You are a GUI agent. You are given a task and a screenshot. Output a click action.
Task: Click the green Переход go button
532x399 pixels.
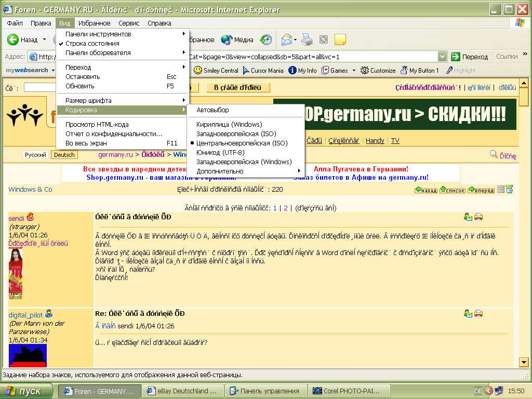470,57
